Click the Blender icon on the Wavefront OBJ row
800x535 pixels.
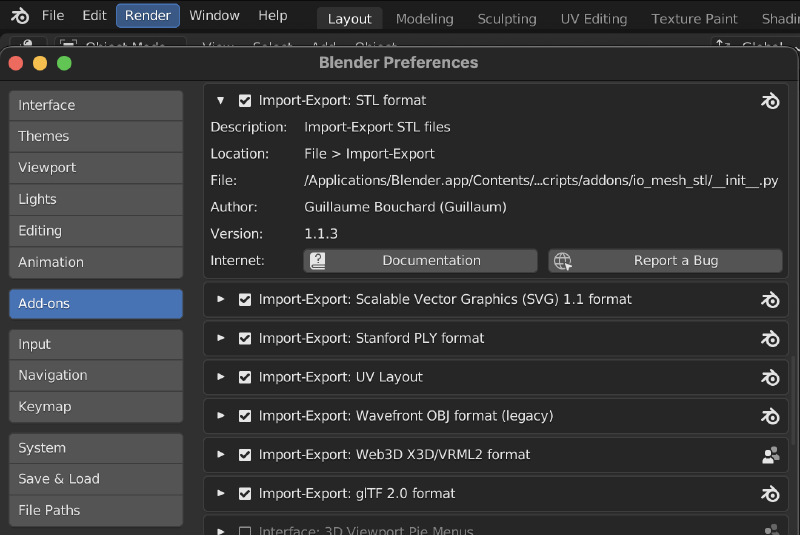click(x=770, y=416)
